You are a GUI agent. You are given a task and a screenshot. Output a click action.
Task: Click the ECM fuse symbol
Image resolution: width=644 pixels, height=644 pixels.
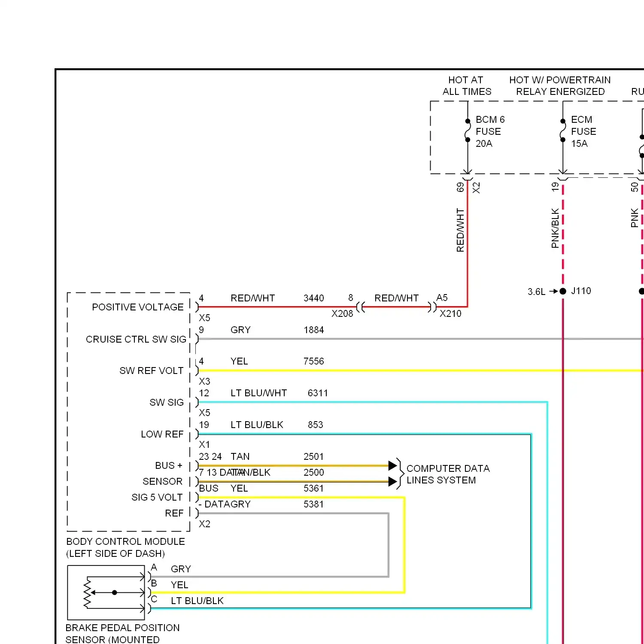[562, 131]
